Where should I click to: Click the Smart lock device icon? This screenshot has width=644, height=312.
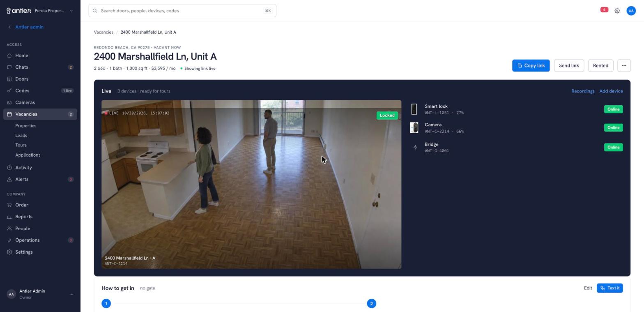[x=414, y=109]
